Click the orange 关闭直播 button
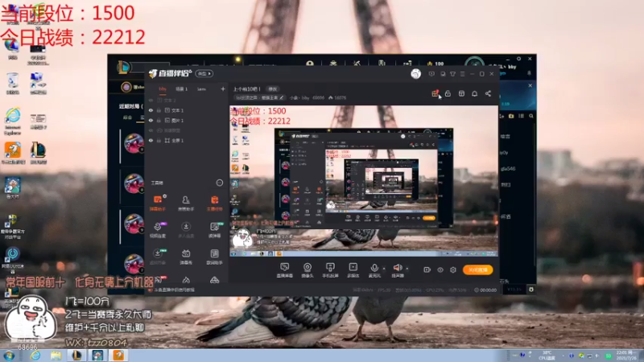The width and height of the screenshot is (644, 362). point(478,269)
